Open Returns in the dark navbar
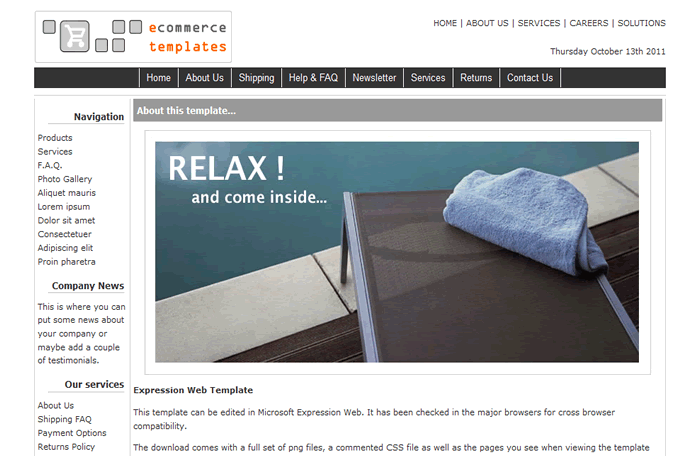Image resolution: width=700 pixels, height=456 pixels. (x=476, y=78)
